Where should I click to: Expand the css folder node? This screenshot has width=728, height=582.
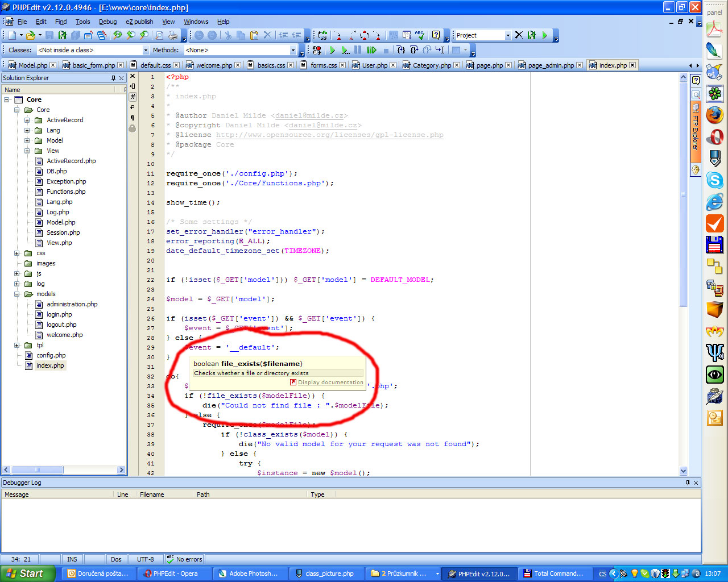click(x=17, y=253)
